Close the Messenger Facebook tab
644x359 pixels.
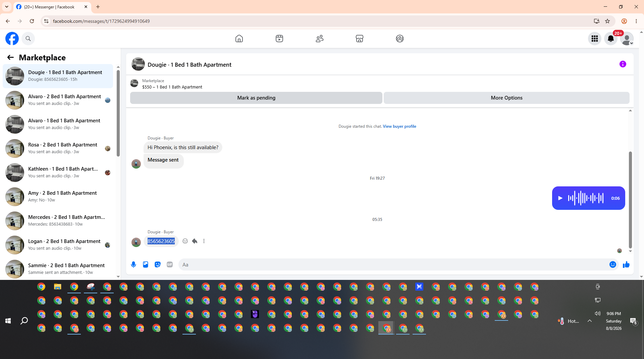86,7
